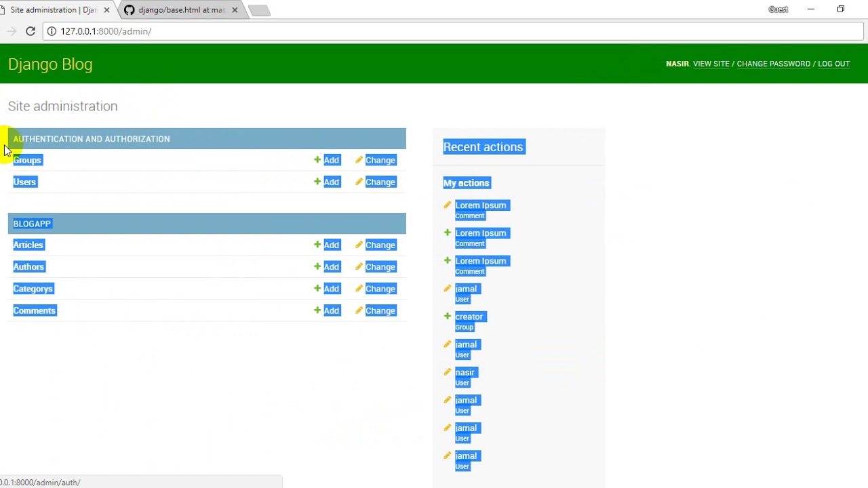Add a new Category

click(x=327, y=289)
